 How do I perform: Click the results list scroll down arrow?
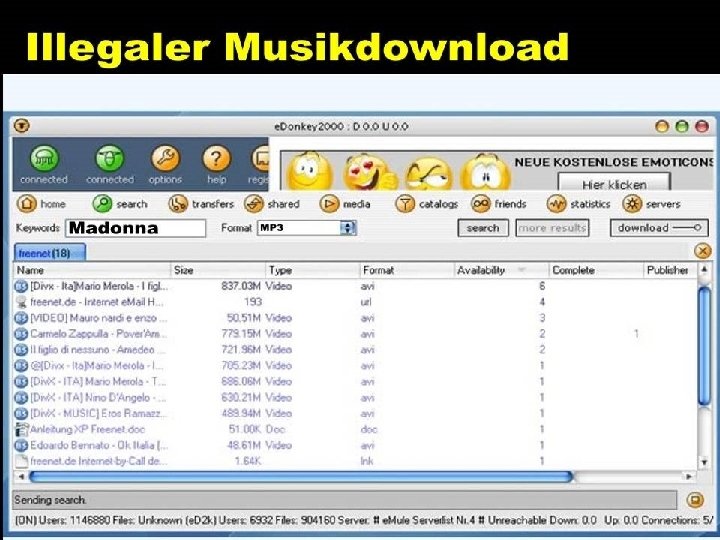704,461
